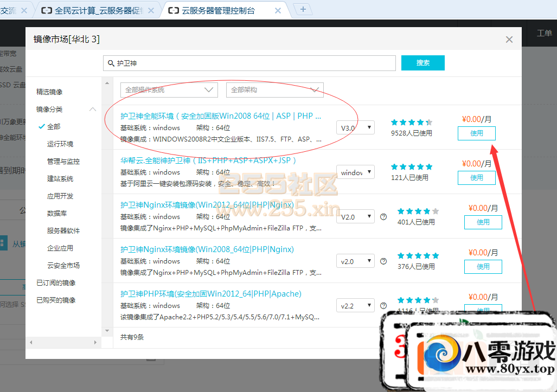The image size is (557, 392).
Task: Open the version dropdown for 华帮云 image
Action: [355, 172]
